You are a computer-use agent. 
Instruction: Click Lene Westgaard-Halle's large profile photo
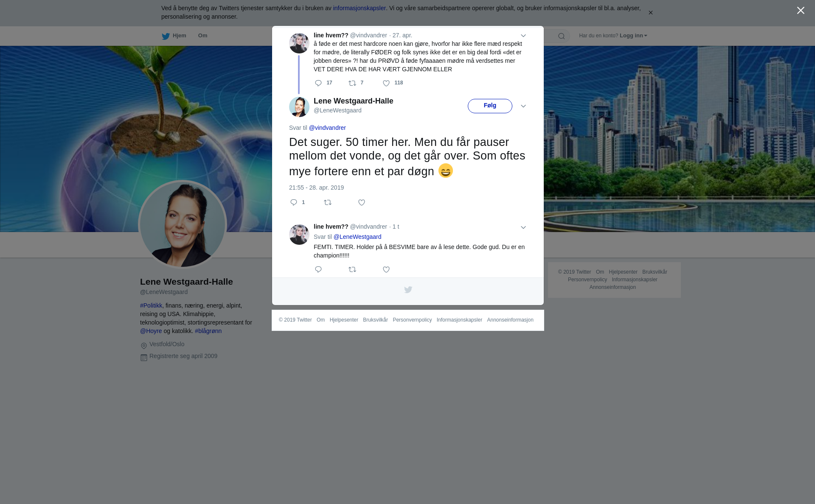pos(183,224)
